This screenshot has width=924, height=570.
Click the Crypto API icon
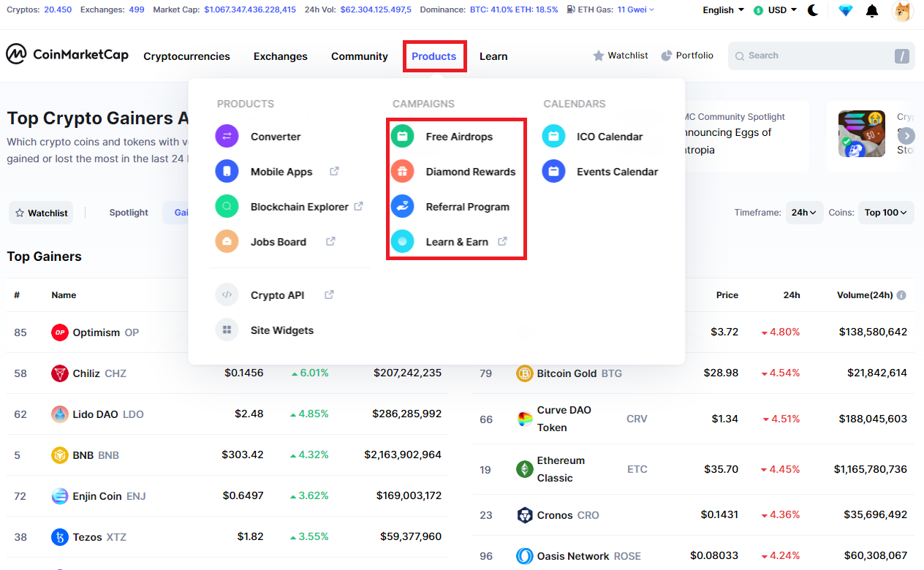click(227, 294)
